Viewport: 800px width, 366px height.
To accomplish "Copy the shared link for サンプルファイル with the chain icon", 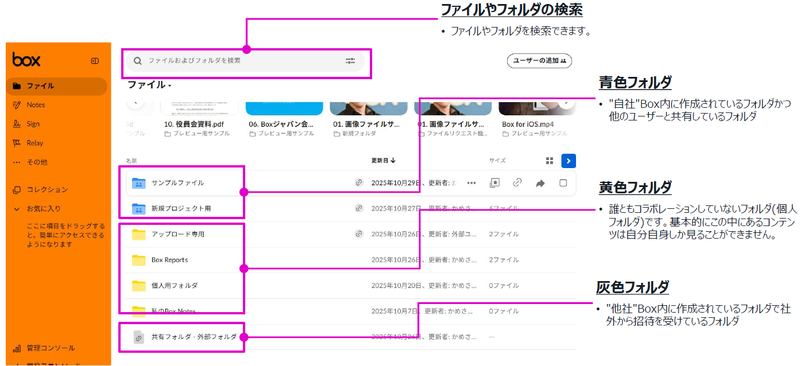I will click(x=517, y=183).
